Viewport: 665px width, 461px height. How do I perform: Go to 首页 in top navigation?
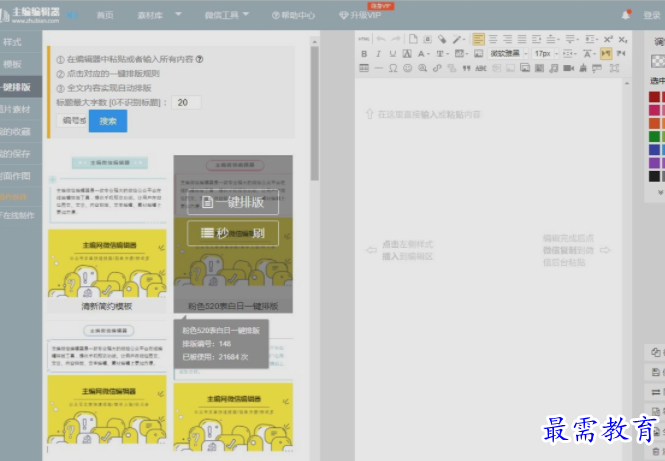tap(105, 15)
